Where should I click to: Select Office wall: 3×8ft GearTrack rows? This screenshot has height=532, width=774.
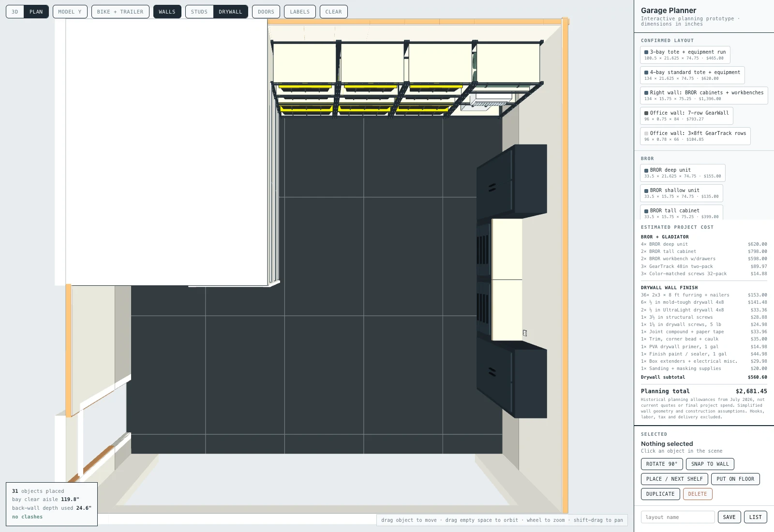point(695,136)
